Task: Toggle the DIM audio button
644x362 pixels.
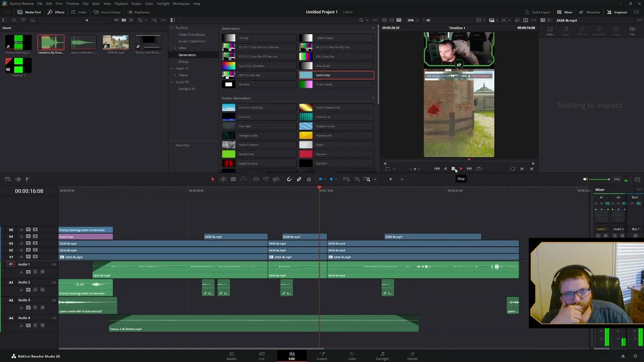Action: 617,179
